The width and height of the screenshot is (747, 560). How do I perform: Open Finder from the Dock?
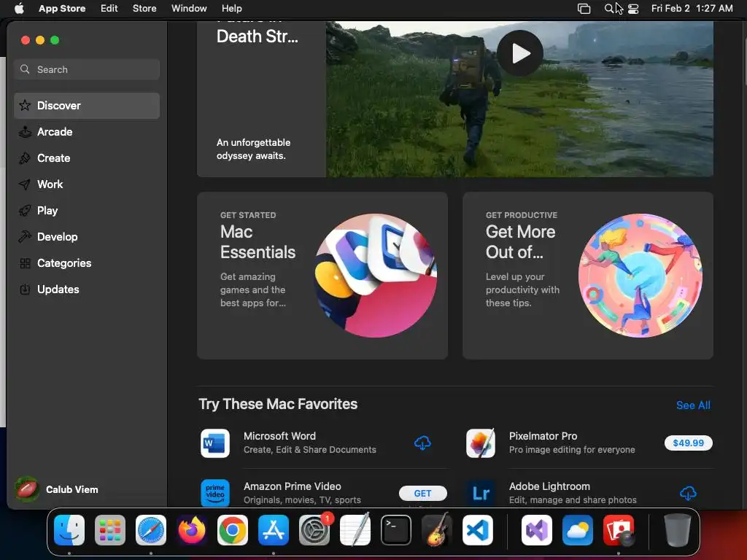(69, 530)
